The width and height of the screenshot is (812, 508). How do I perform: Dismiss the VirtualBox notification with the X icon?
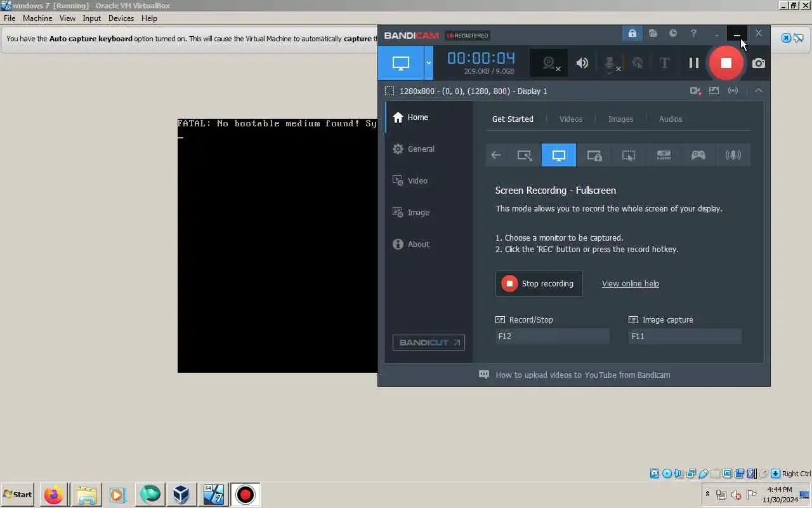point(786,38)
